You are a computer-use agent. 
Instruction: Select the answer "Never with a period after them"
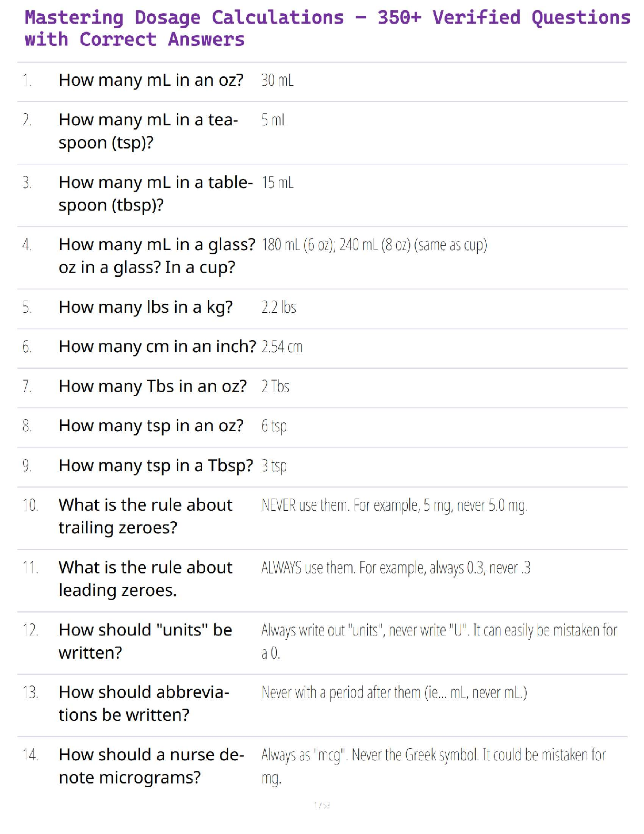tap(394, 693)
